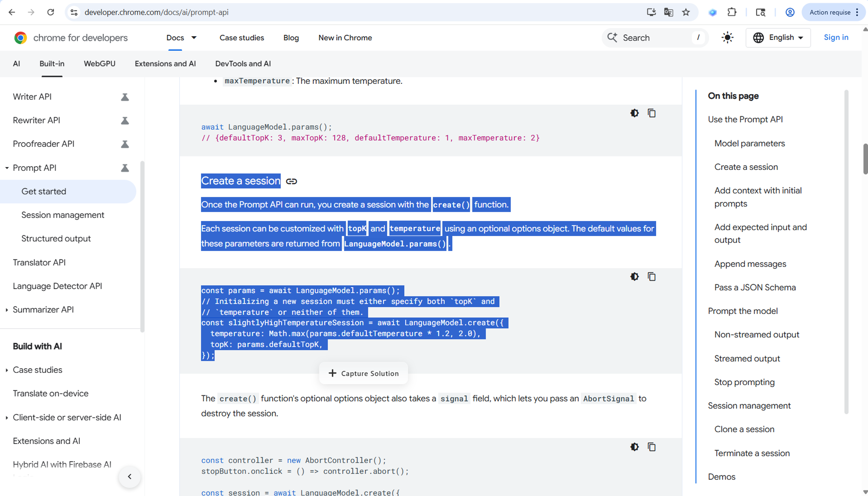Screen dimensions: 868x496
Task: Click the Google Translate icon in address bar
Action: (x=668, y=12)
